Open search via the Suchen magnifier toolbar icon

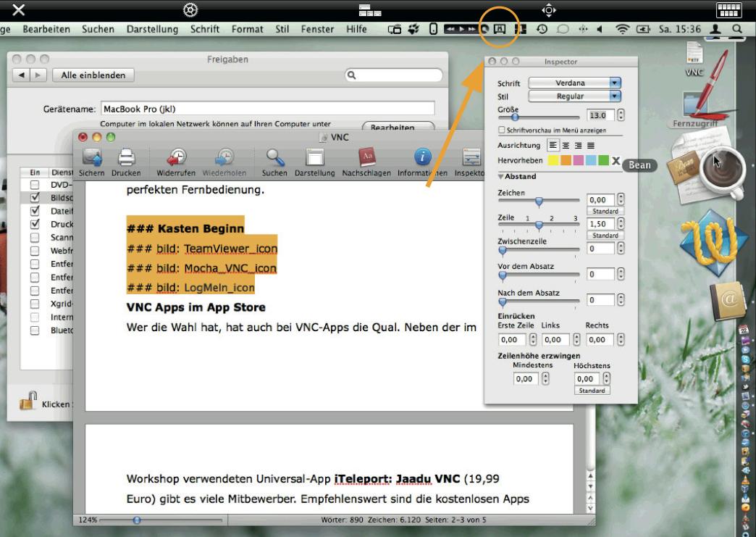tap(275, 157)
